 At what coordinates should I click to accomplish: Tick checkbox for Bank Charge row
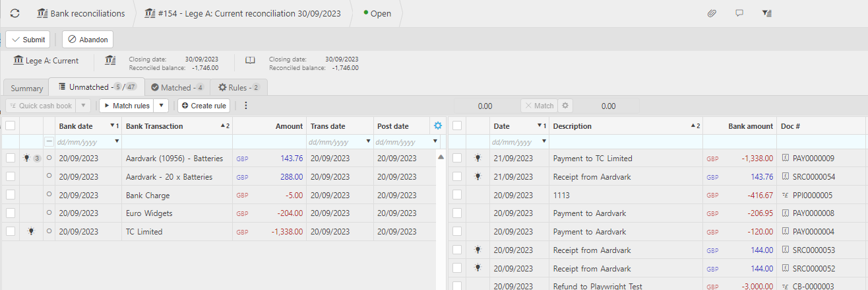point(11,195)
